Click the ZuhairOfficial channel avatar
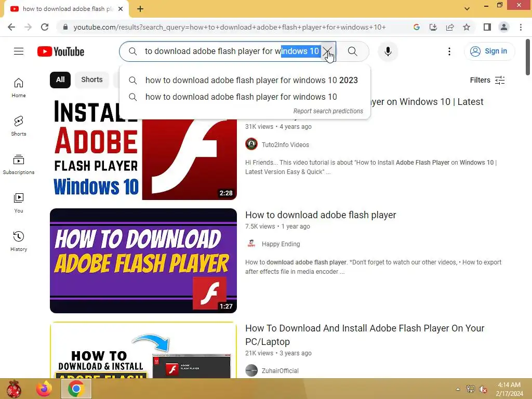Screen dimensions: 532x399 click(x=251, y=370)
